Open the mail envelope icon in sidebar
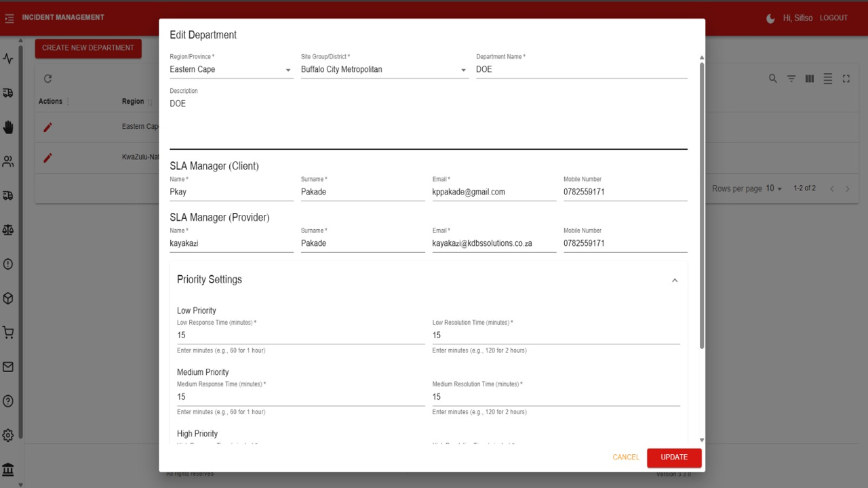Viewport: 868px width, 488px height. 8,367
